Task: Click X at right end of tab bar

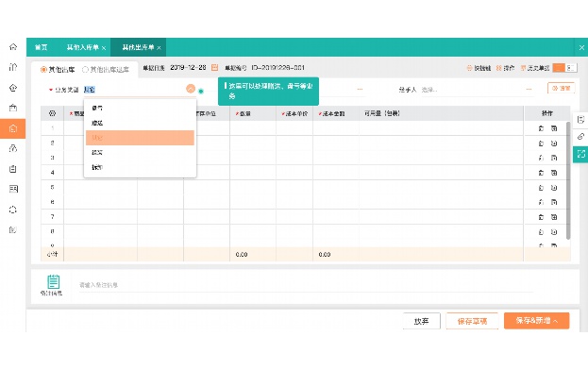Action: click(x=581, y=47)
